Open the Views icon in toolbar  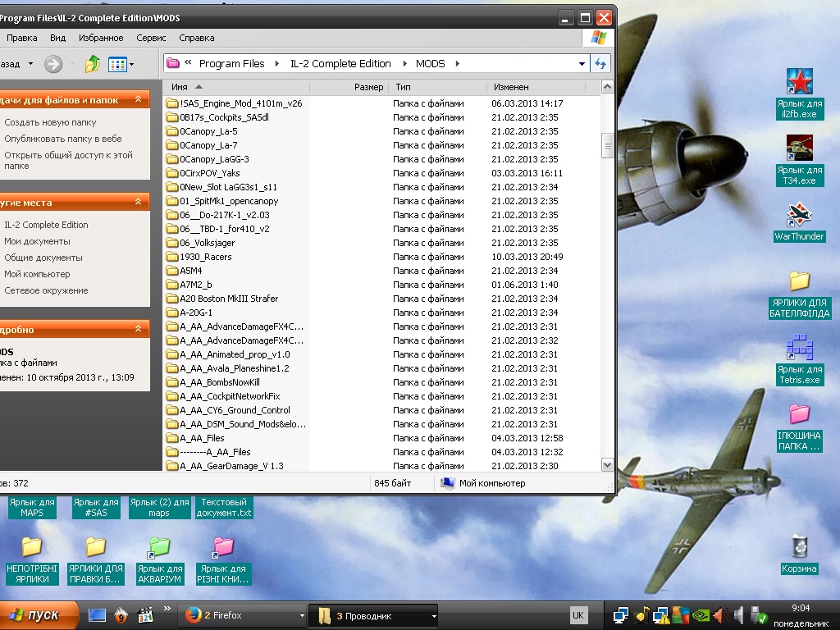coord(117,64)
